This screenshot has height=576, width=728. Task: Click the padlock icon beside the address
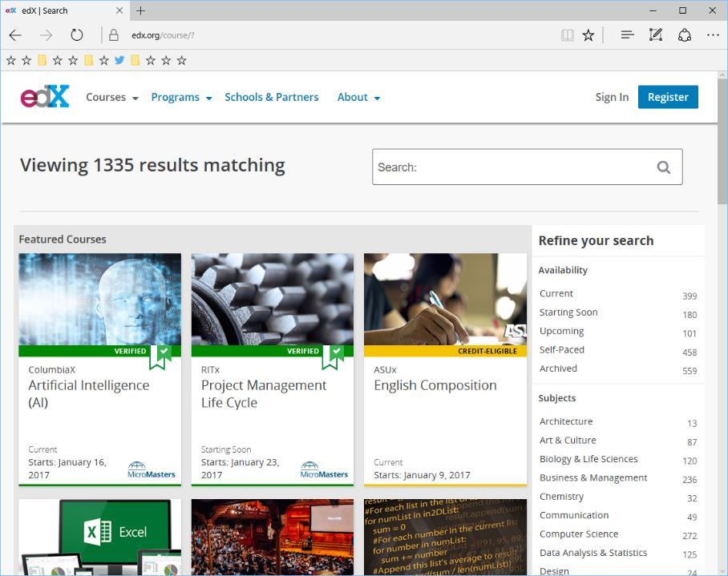click(114, 35)
